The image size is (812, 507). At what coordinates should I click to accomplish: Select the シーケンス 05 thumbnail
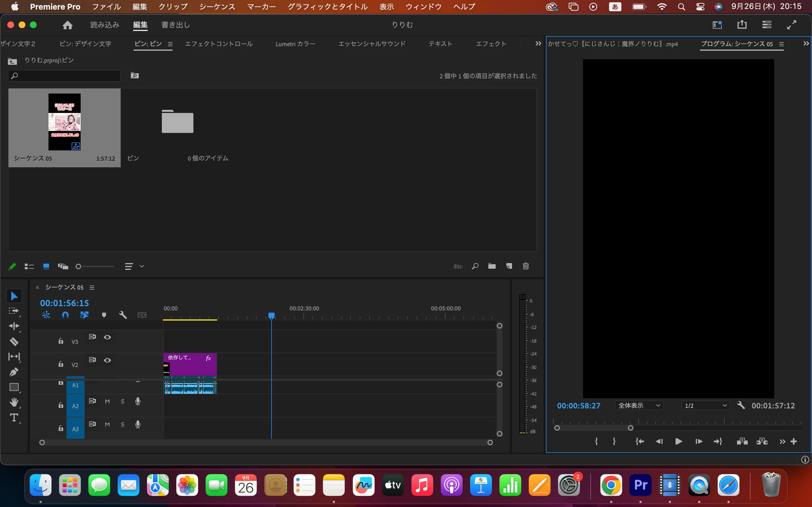coord(64,122)
